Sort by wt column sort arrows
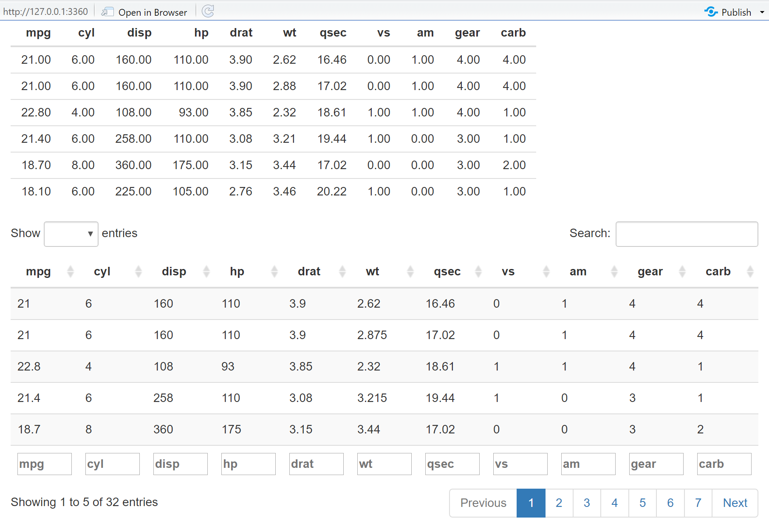The height and width of the screenshot is (532, 769). [x=410, y=272]
